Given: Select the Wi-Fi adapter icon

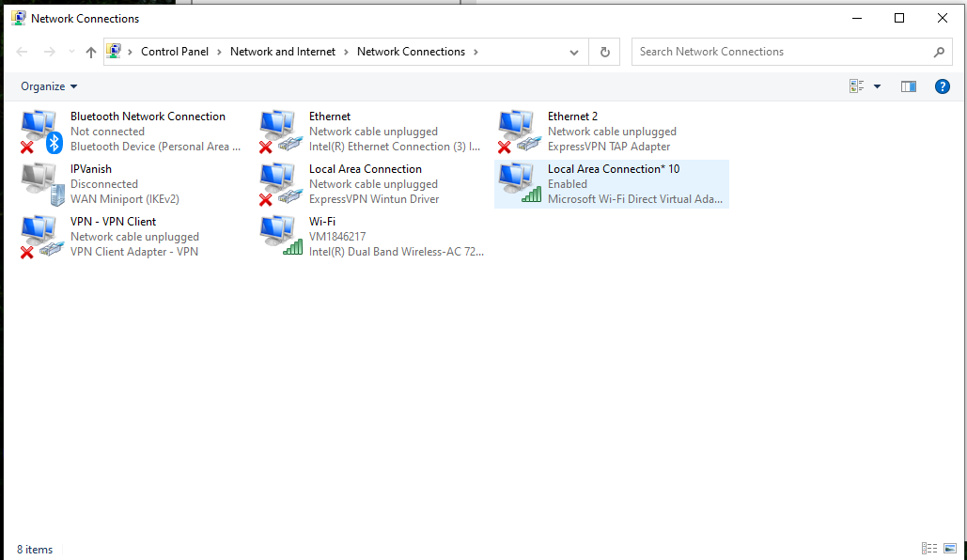Looking at the screenshot, I should tap(281, 236).
